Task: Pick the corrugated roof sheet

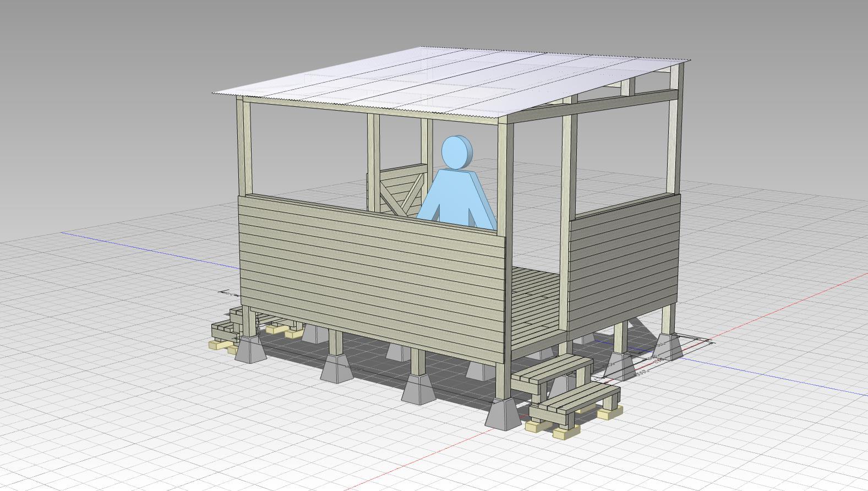Action: click(451, 81)
